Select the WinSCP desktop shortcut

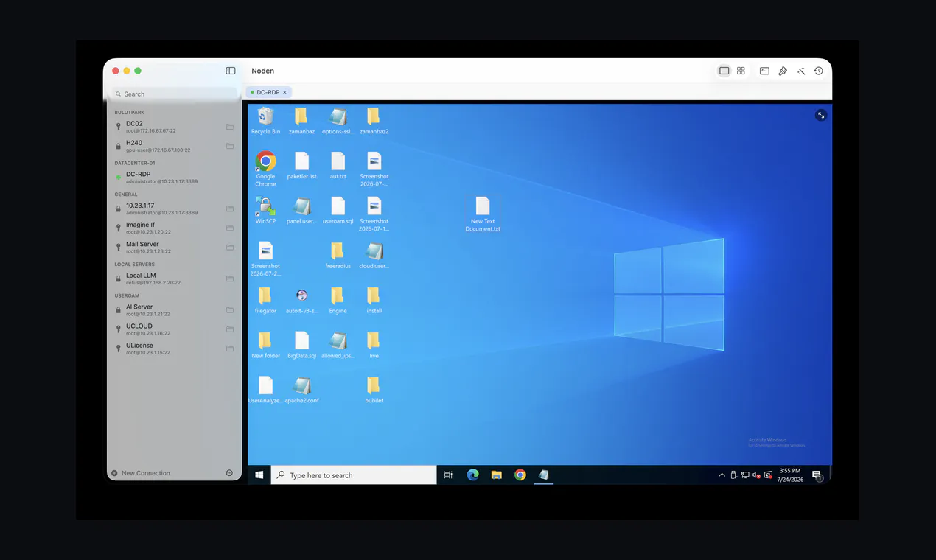pyautogui.click(x=265, y=211)
